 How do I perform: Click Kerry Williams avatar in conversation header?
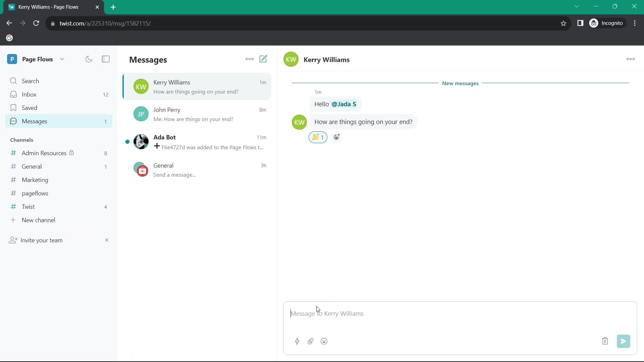[291, 59]
